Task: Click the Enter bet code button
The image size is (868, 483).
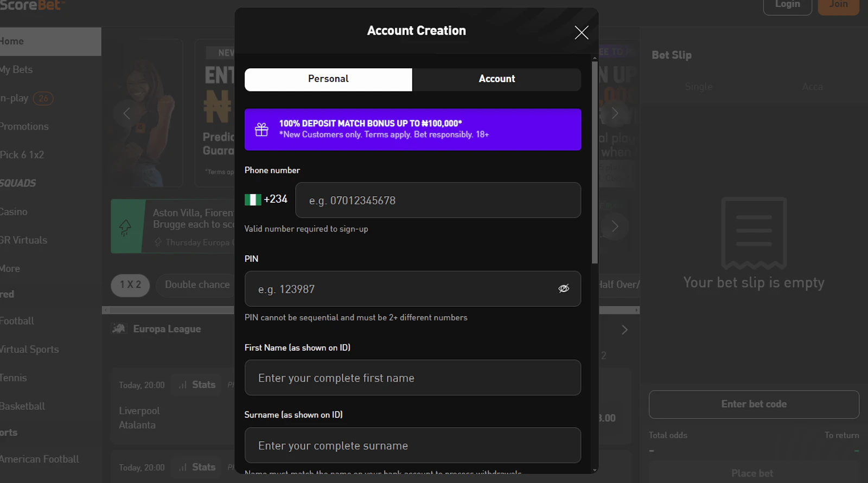Action: click(754, 404)
